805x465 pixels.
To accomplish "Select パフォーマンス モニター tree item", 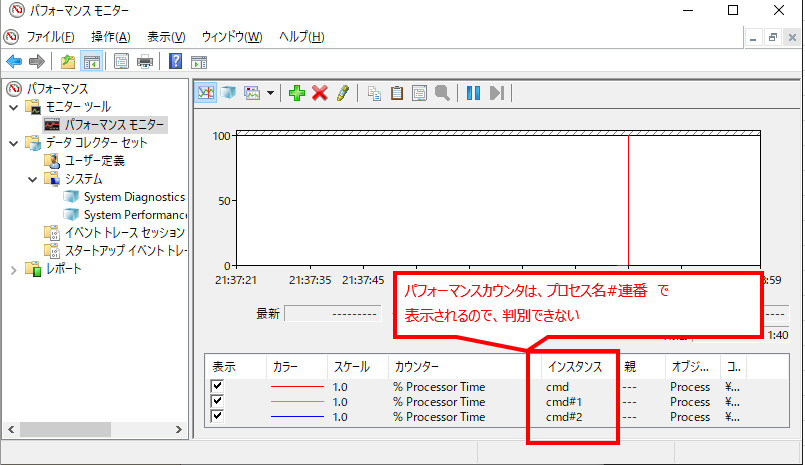I will click(x=114, y=125).
